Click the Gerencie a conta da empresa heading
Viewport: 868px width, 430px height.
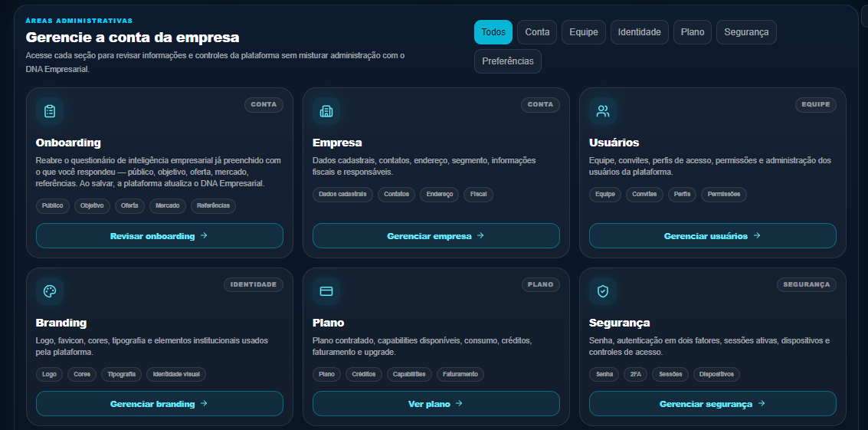point(133,38)
